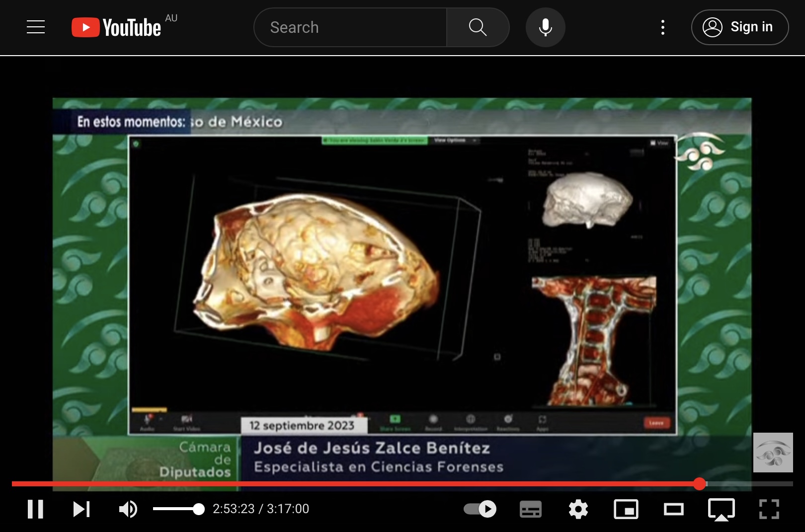Click the progress bar scrubber handle
Image resolution: width=805 pixels, height=532 pixels.
tap(700, 484)
